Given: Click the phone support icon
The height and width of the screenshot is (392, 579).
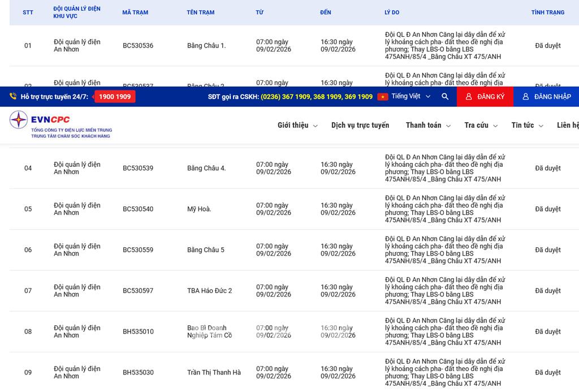Looking at the screenshot, I should (13, 97).
